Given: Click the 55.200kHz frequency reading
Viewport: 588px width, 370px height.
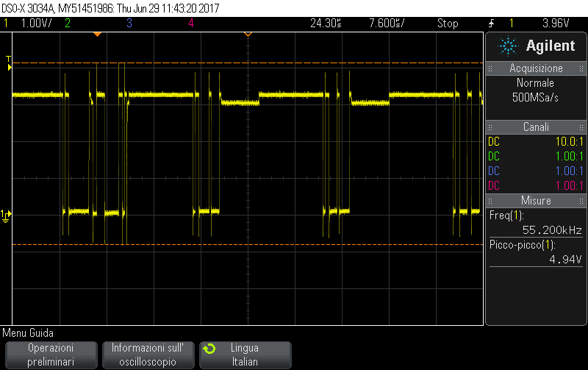Looking at the screenshot, I should 552,230.
